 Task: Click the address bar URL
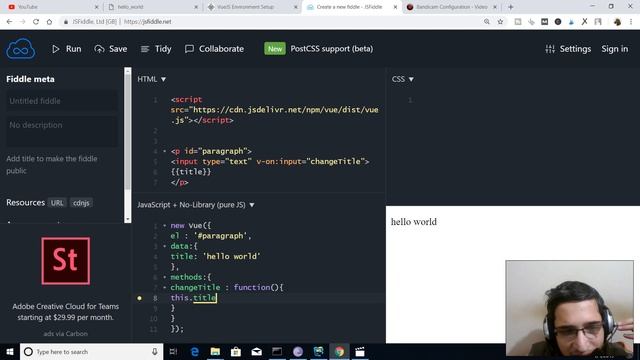[x=148, y=22]
